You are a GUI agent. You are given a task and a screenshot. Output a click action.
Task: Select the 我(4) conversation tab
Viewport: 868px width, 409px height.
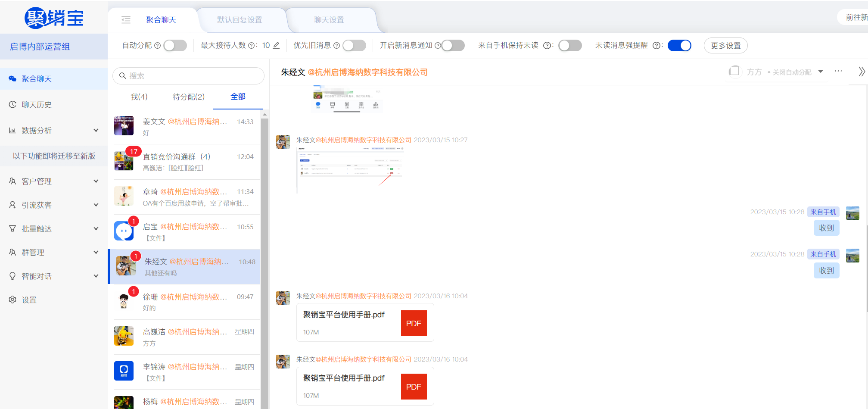tap(139, 97)
